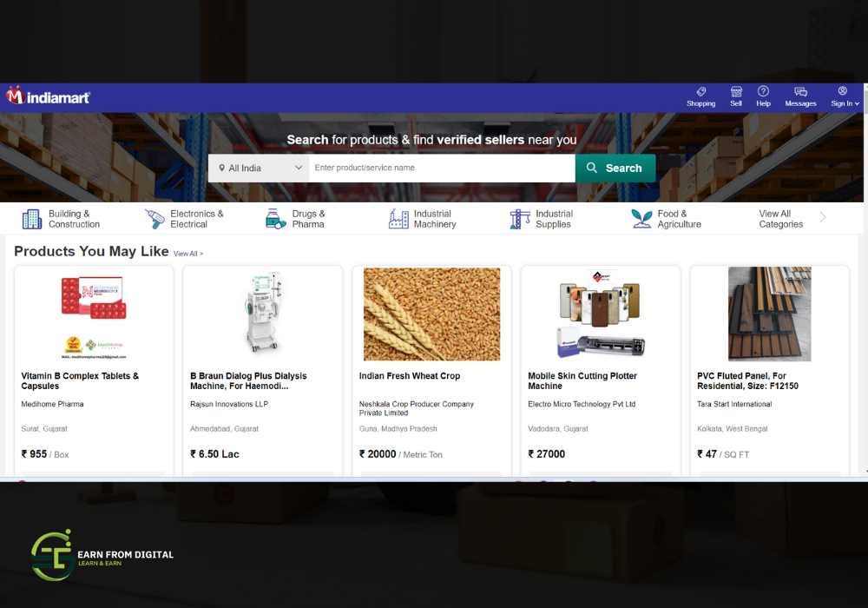This screenshot has height=608, width=868.
Task: Click the ₹ 6.50 Lac price
Action: point(214,454)
